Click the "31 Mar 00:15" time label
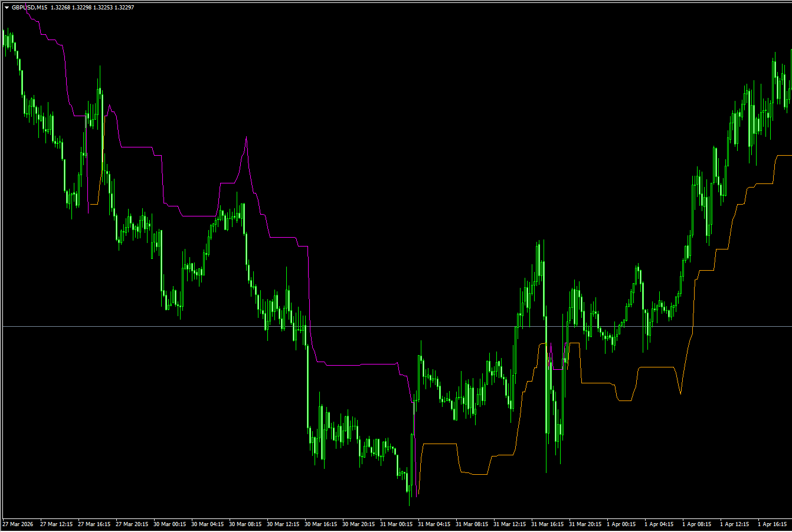 pyautogui.click(x=397, y=524)
